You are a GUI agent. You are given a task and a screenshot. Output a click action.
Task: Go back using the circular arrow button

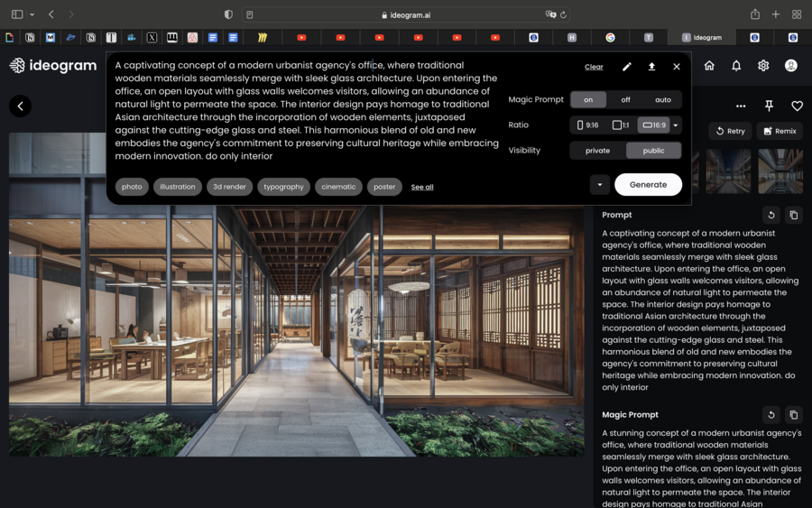(x=20, y=106)
